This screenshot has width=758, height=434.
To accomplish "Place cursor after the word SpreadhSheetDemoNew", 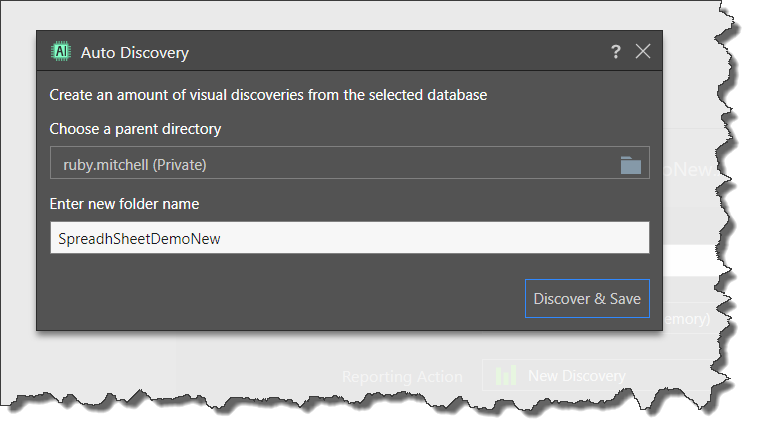I will pyautogui.click(x=221, y=238).
